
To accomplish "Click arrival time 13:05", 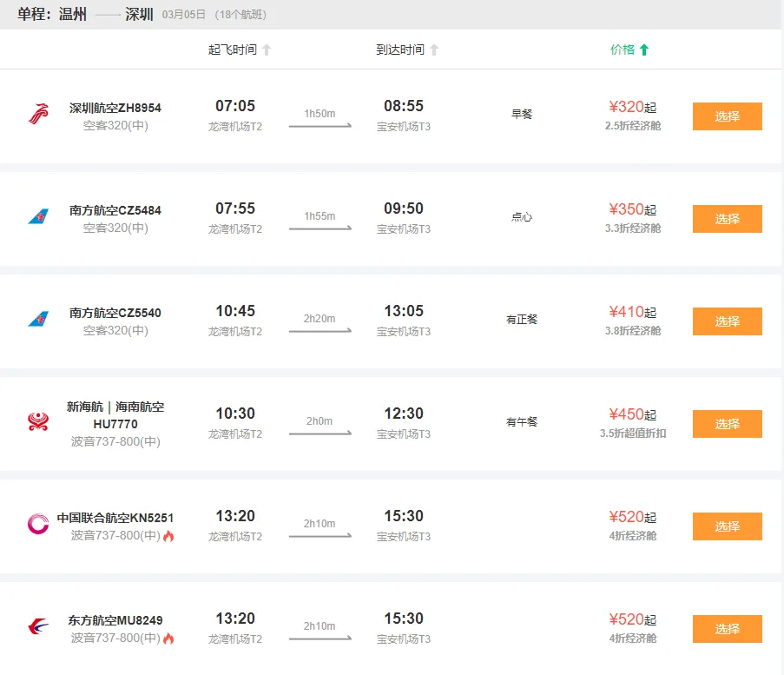I will coord(404,311).
